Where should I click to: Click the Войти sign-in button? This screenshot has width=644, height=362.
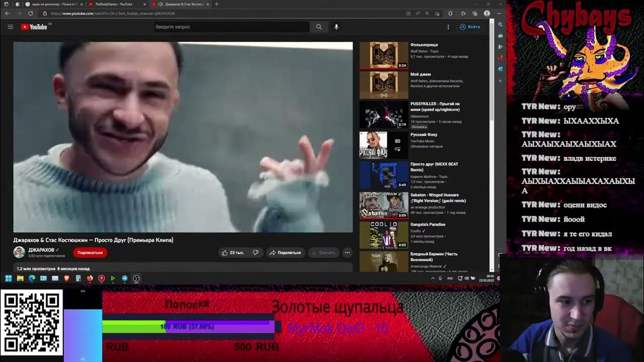[470, 27]
